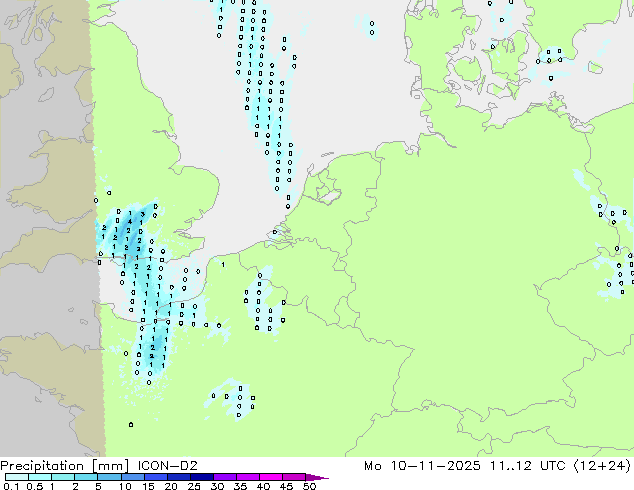The width and height of the screenshot is (634, 490).
Task: Click the 0.5 legend scale label
Action: (34, 486)
